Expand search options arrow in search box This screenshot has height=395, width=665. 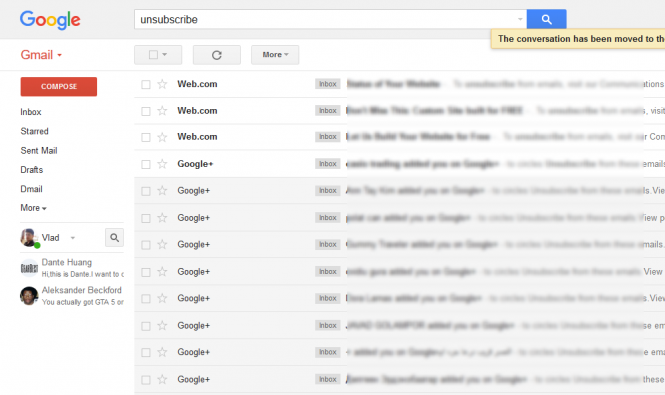point(520,19)
